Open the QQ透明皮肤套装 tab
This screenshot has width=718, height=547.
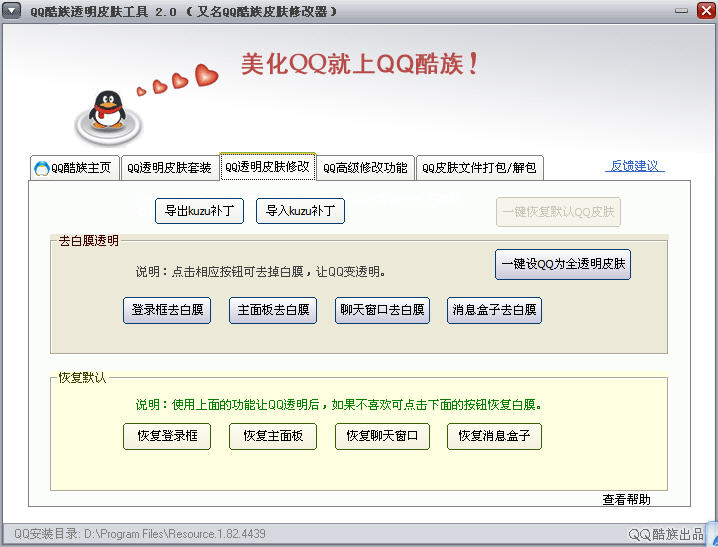click(169, 168)
